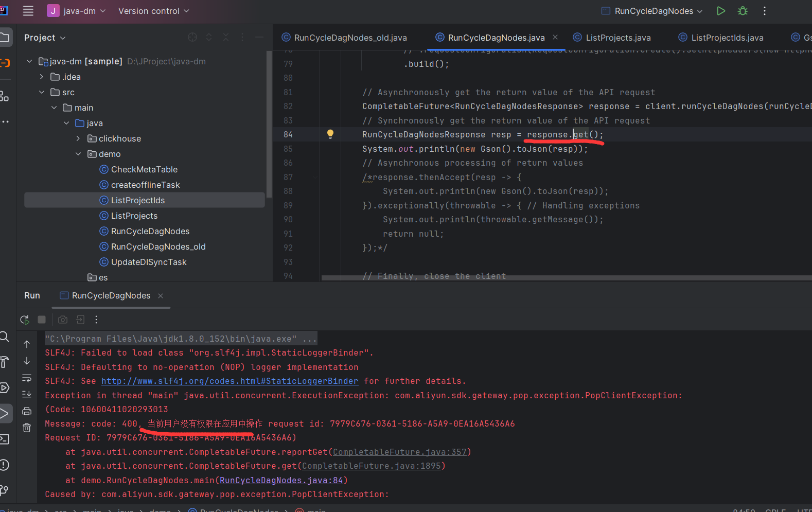Run the RunCycleDagNodes configuration
This screenshot has width=812, height=512.
point(721,11)
